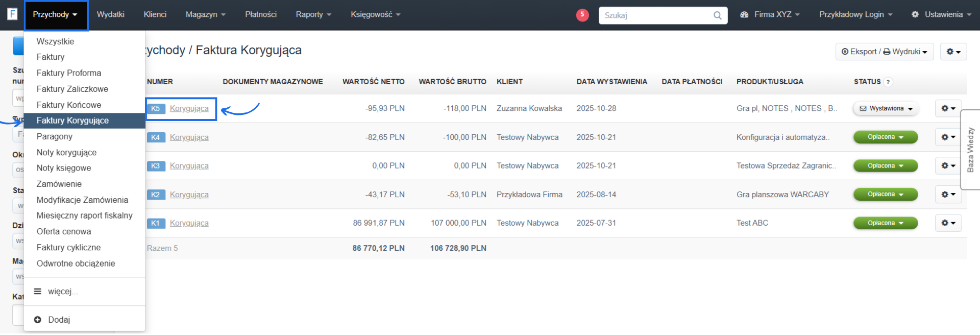Select Faktury Proforma from the menu

tap(69, 73)
